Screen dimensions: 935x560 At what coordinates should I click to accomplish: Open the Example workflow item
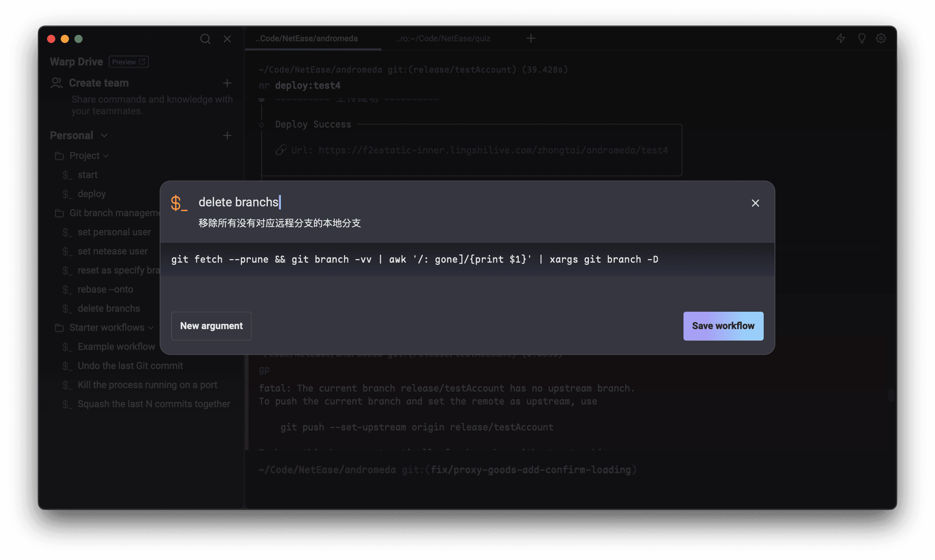click(116, 347)
